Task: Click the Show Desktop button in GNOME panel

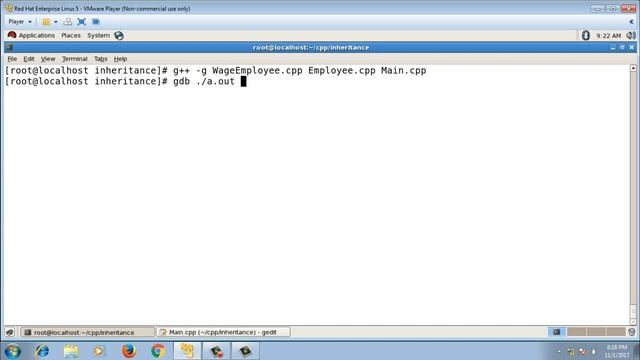Action: coord(10,332)
